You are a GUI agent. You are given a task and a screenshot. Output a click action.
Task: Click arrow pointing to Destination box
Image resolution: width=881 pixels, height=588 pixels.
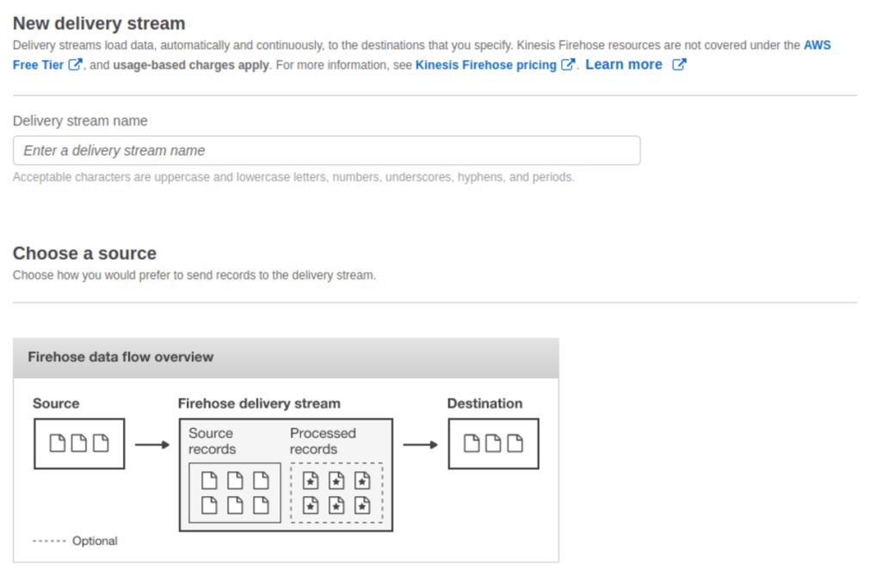420,444
